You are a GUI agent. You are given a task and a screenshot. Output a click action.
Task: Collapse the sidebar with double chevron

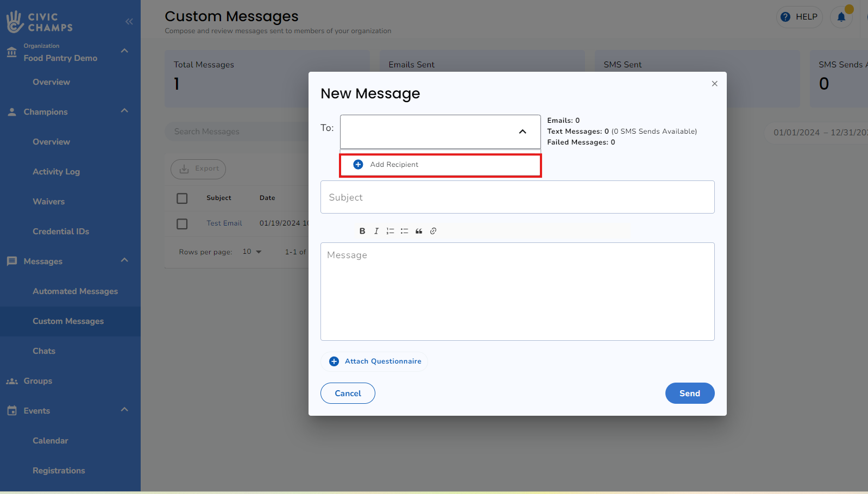(x=129, y=22)
